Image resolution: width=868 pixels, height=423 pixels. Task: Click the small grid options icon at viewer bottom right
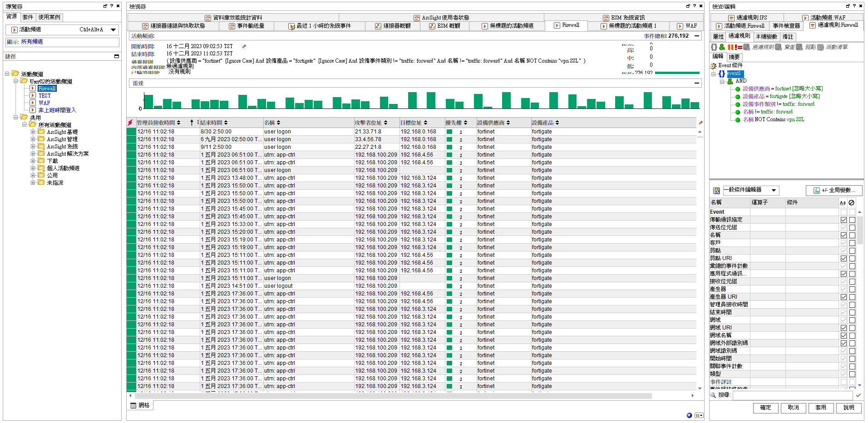pos(699,415)
